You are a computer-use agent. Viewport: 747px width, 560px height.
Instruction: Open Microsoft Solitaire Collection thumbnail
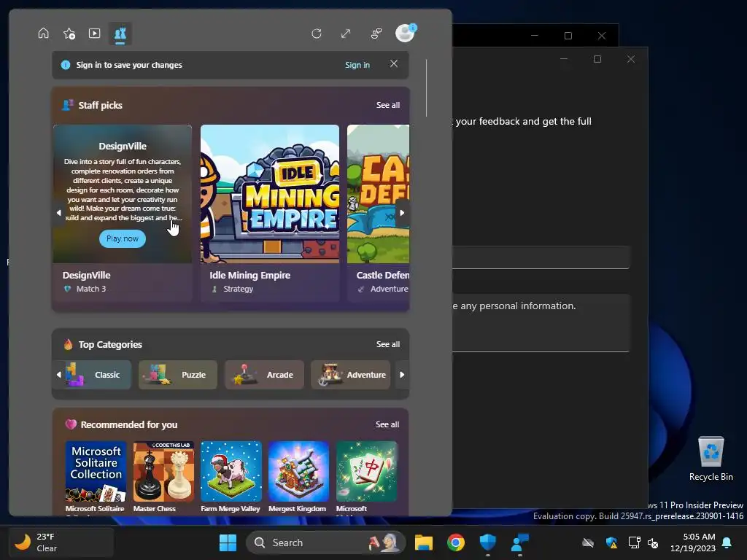[x=96, y=472]
